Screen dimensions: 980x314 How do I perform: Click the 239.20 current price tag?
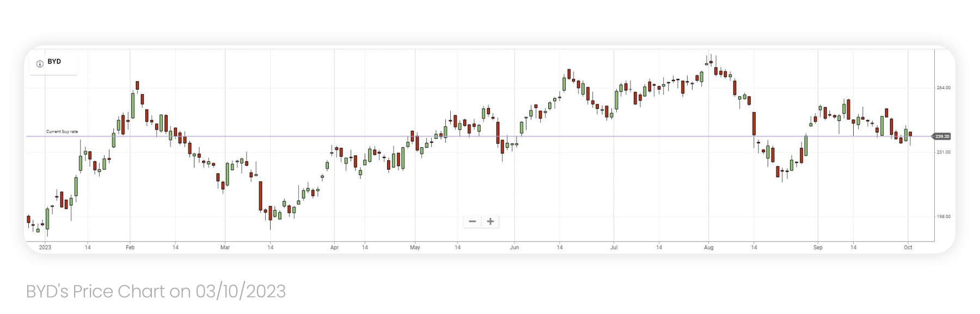click(942, 137)
